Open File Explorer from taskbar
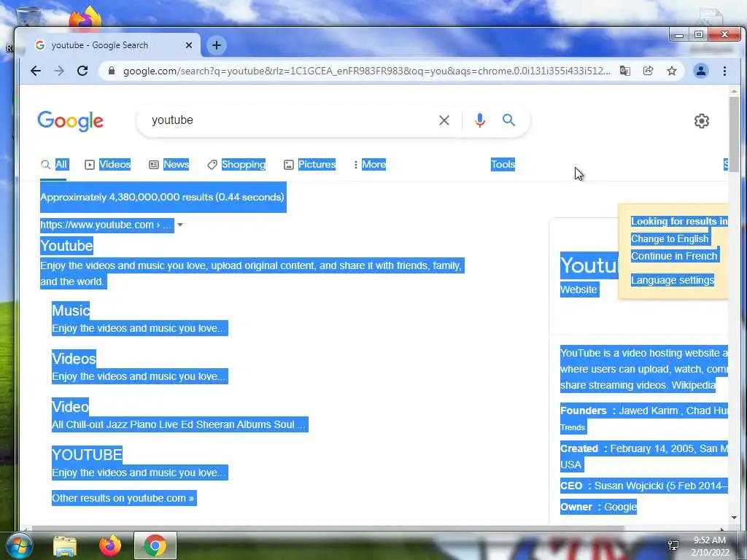 (x=65, y=545)
